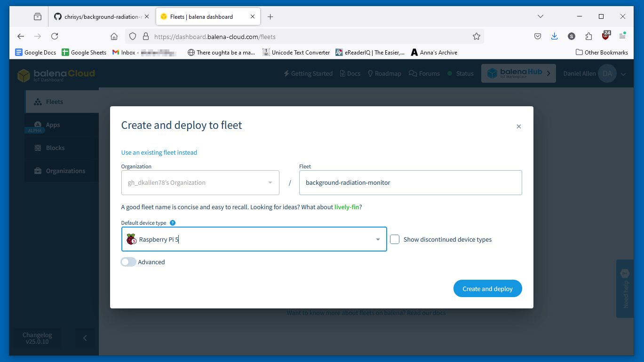The width and height of the screenshot is (644, 362).
Task: Go to browser home icon
Action: point(114,36)
